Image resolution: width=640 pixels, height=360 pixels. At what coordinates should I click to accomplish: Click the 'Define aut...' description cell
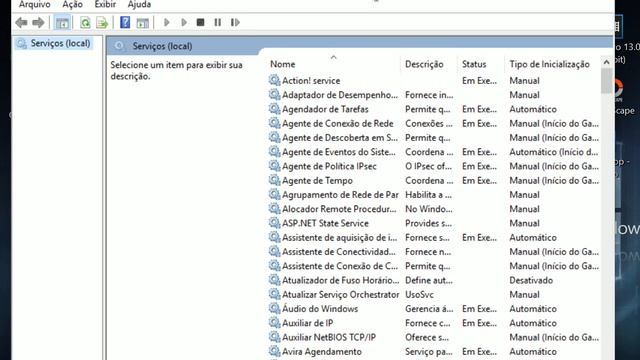pos(429,280)
